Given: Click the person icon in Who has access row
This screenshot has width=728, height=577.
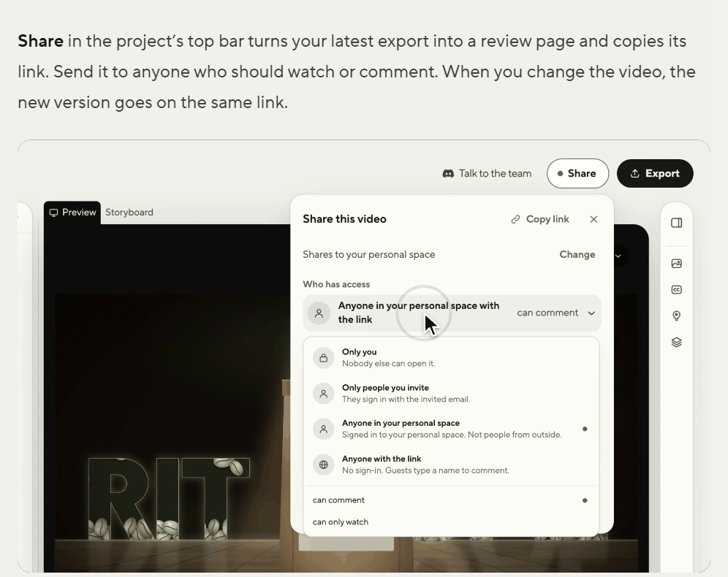Looking at the screenshot, I should coord(319,313).
